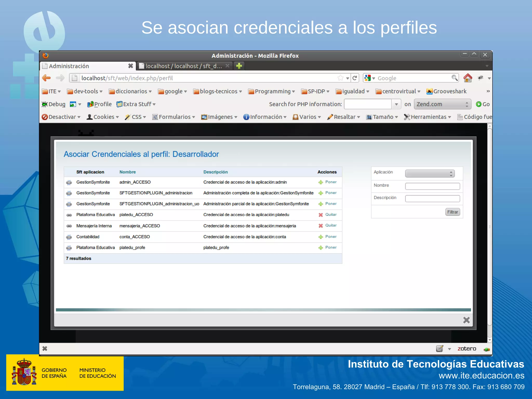Bookmark page with the star icon
The height and width of the screenshot is (399, 532).
[x=341, y=78]
